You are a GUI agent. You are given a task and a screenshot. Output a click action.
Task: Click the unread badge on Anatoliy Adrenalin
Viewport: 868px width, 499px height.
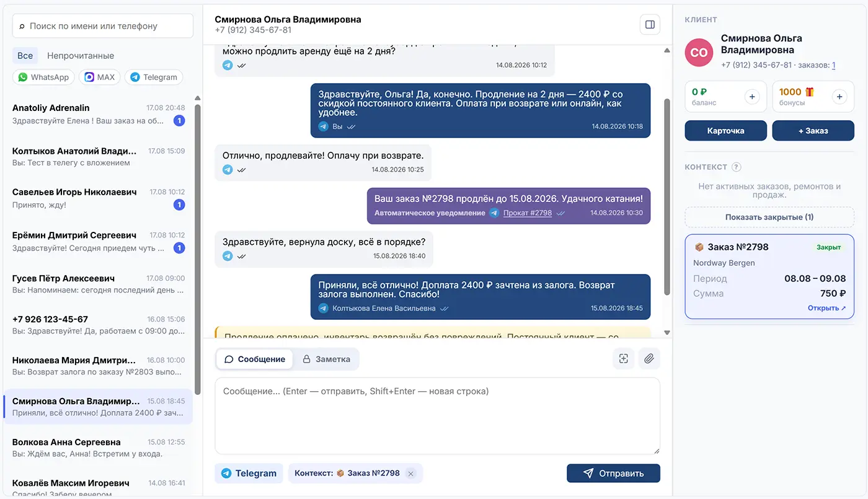[179, 121]
